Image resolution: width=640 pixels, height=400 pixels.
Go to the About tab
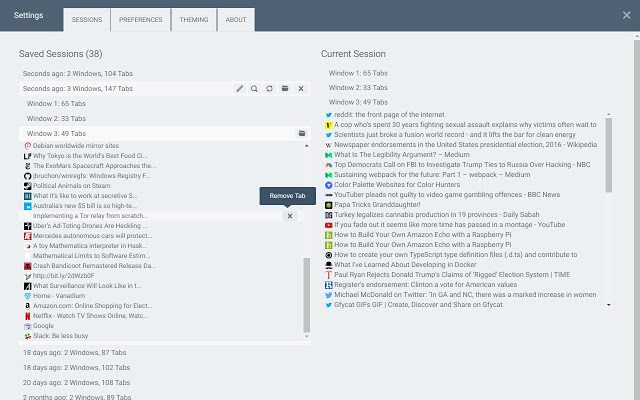tap(236, 20)
